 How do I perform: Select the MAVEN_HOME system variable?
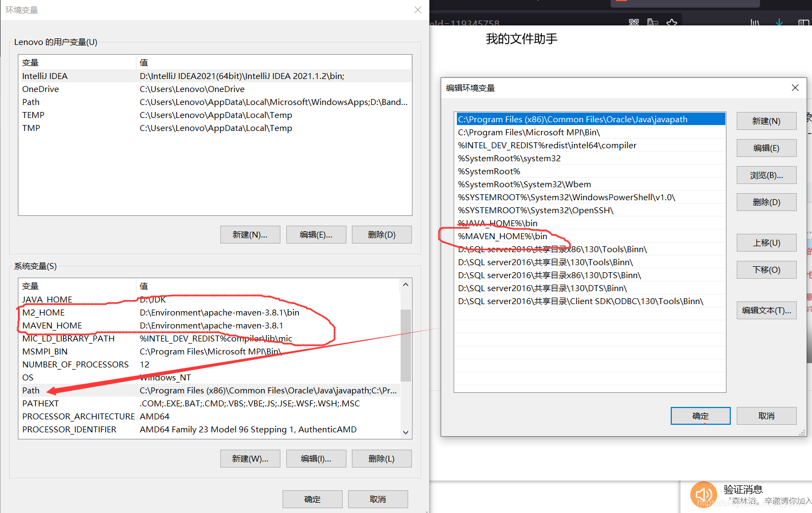[x=209, y=325]
